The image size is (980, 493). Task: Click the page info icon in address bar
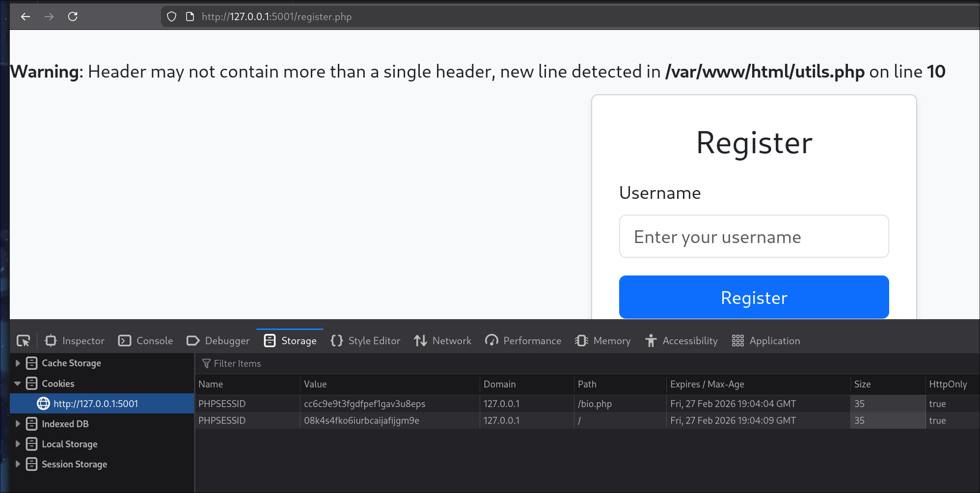pyautogui.click(x=190, y=17)
